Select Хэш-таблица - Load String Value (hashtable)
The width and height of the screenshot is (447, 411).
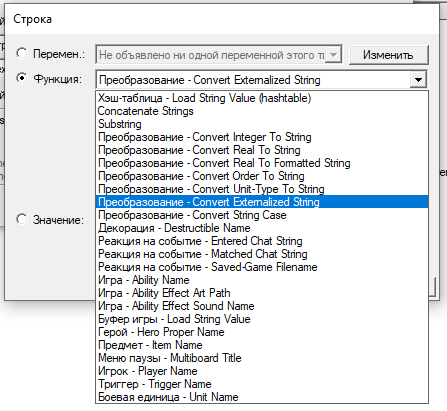[x=262, y=98]
